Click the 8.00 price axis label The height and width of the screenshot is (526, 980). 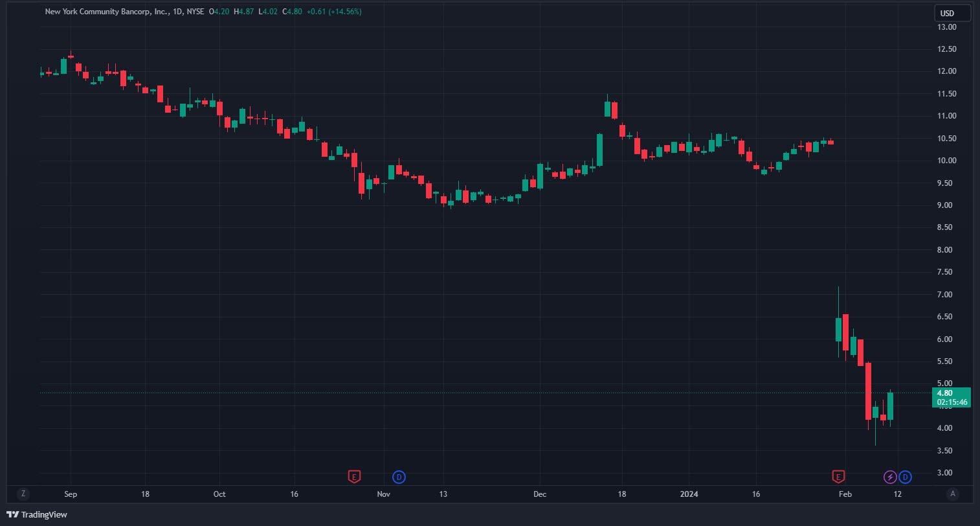click(946, 250)
